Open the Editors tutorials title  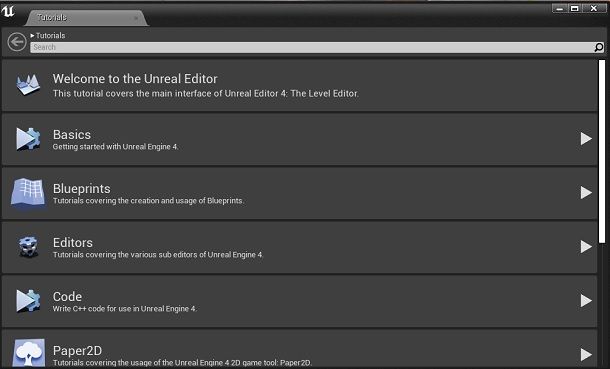tap(73, 243)
